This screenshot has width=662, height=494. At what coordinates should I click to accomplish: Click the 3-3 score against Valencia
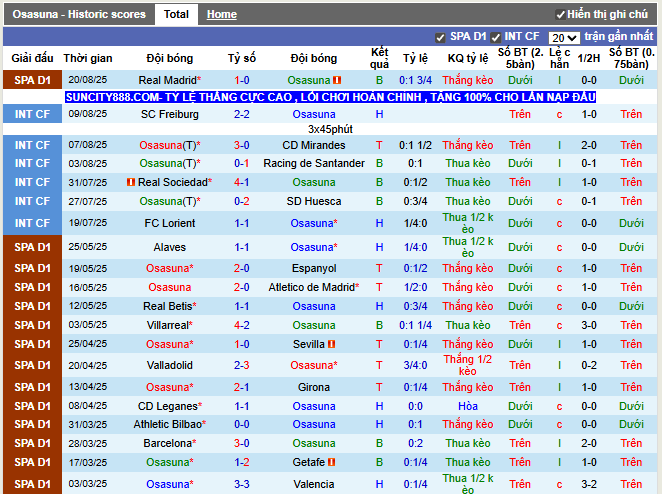pos(241,484)
